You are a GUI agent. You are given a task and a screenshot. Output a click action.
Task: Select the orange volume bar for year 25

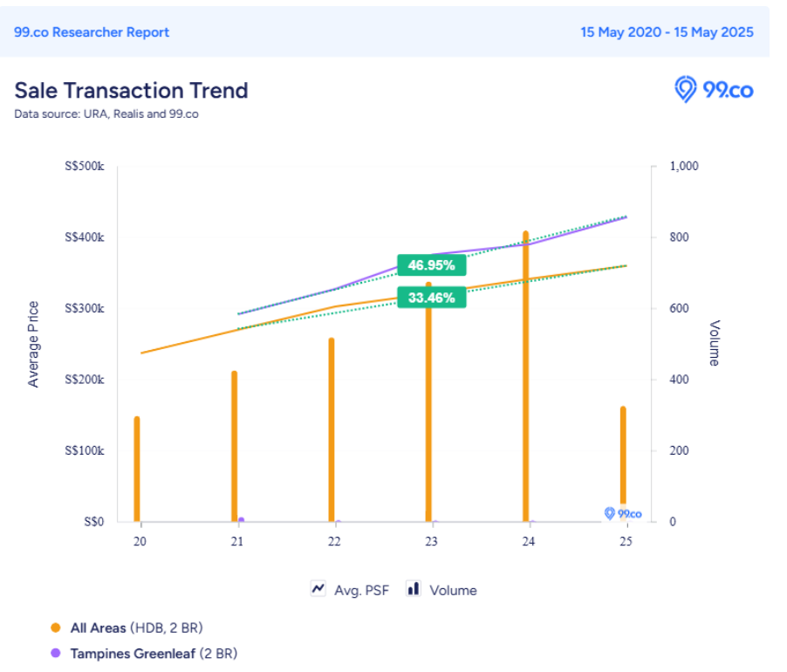coord(623,454)
